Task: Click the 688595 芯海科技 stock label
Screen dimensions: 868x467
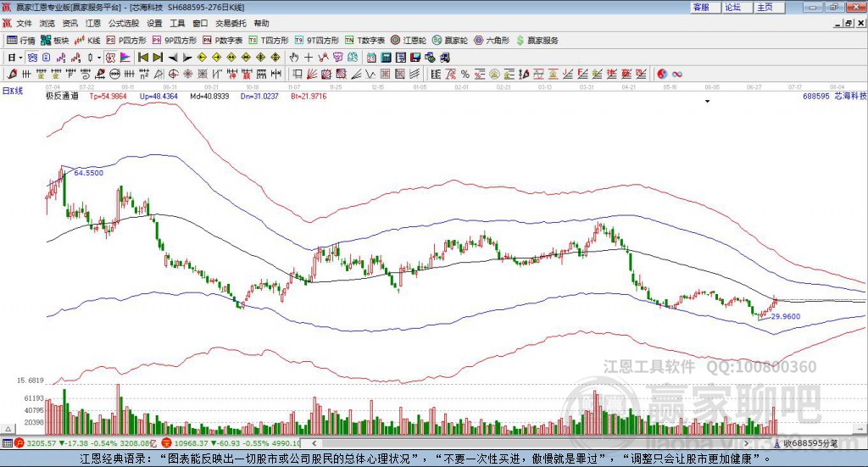Action: coord(834,97)
